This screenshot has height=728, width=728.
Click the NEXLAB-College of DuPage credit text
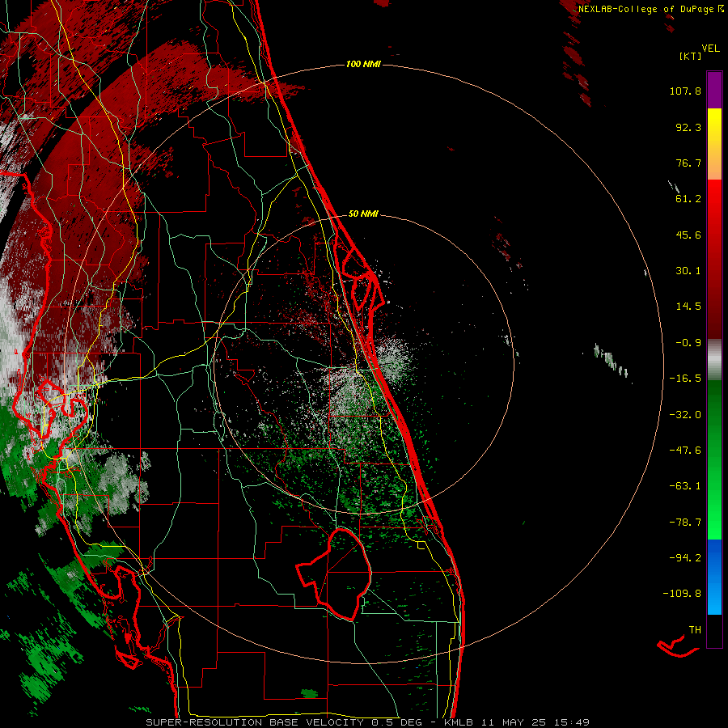[651, 9]
